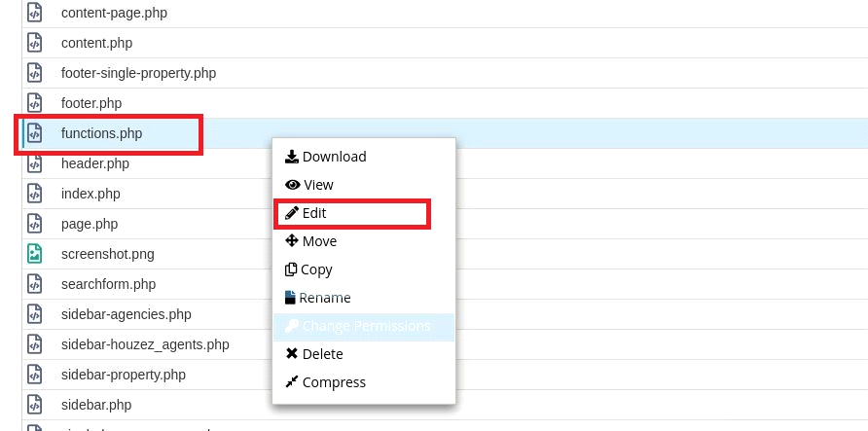Click the searchform.php file icon
The width and height of the screenshot is (868, 431).
coord(35,284)
